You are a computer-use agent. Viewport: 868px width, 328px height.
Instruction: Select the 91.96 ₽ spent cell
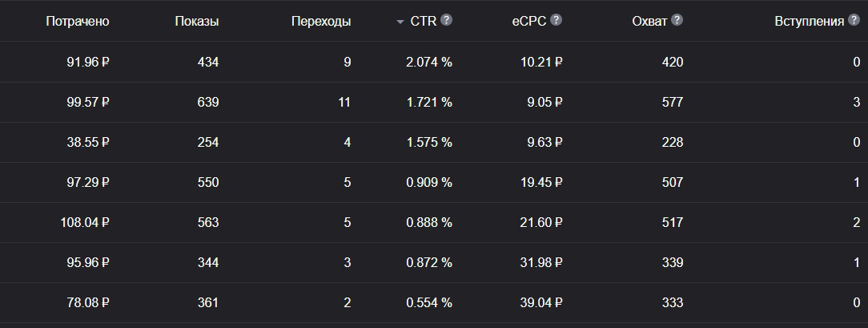[x=88, y=62]
